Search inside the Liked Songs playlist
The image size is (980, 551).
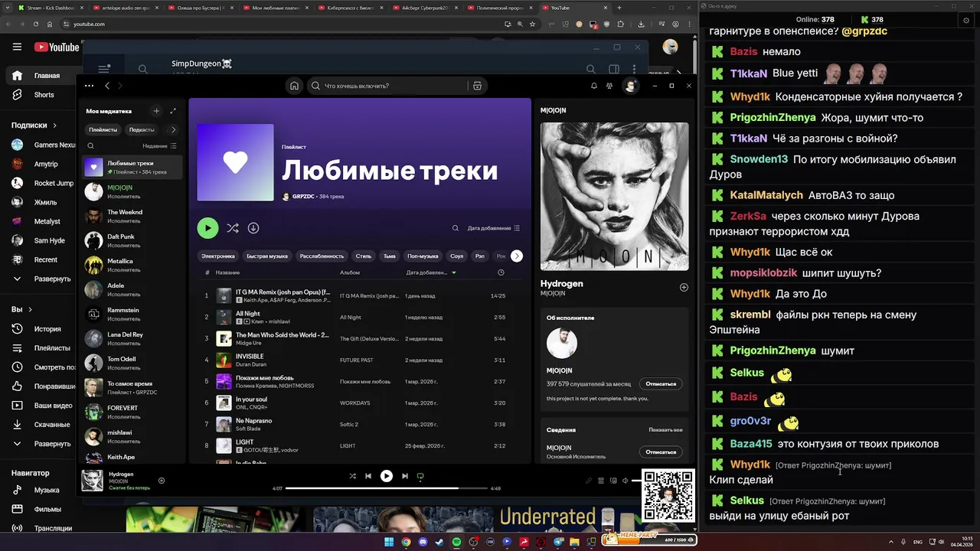pyautogui.click(x=455, y=228)
